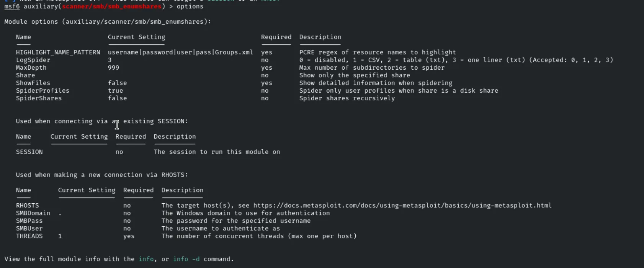
Task: Click the underlined msf6 prompt text
Action: [x=12, y=7]
